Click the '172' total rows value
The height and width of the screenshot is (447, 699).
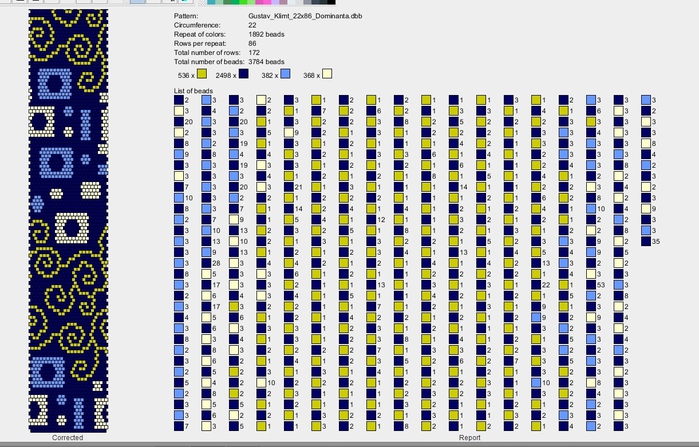tap(254, 53)
